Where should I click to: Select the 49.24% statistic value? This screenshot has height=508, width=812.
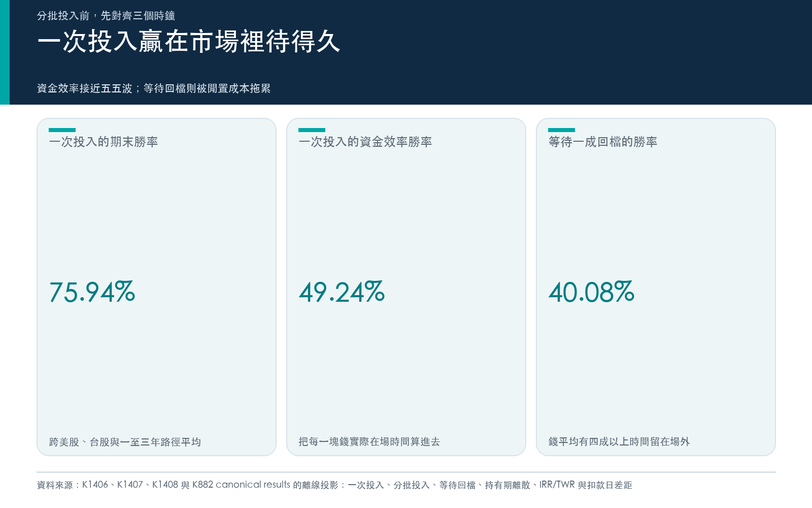(x=342, y=292)
